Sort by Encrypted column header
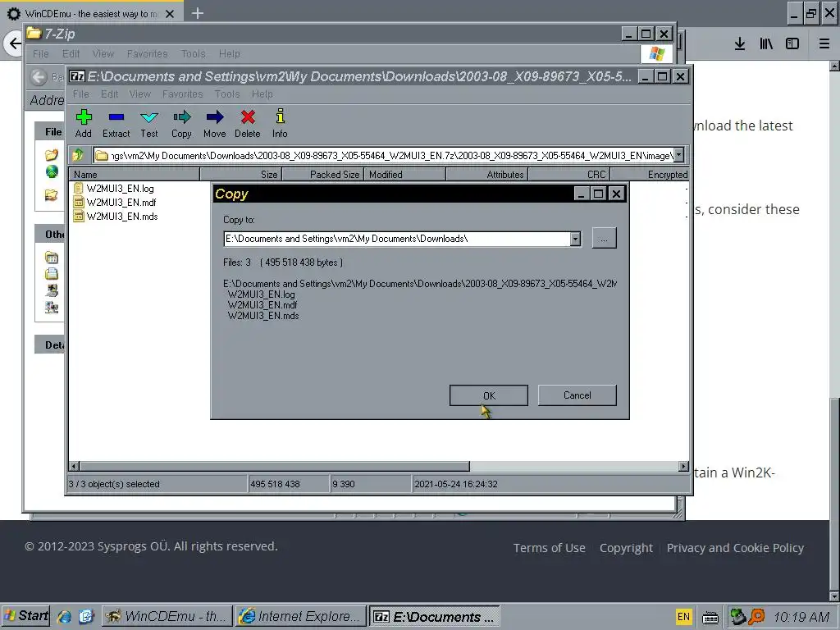 (x=650, y=174)
